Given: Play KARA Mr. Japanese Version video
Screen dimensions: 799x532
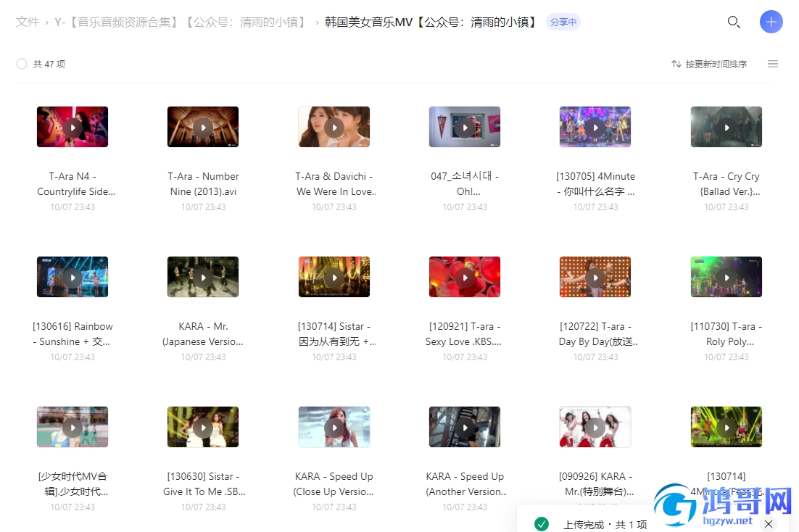Looking at the screenshot, I should click(203, 277).
